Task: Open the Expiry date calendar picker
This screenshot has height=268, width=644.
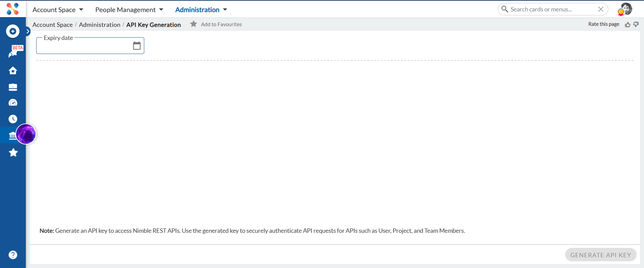Action: point(137,46)
